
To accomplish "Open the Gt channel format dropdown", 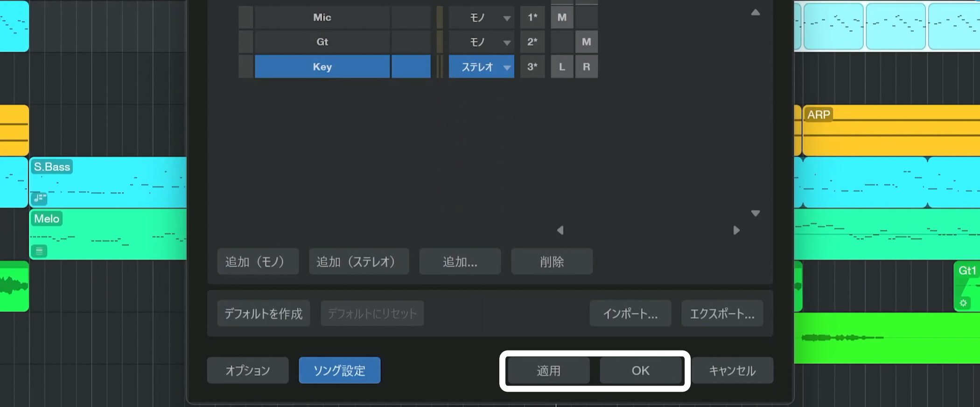I will [482, 42].
